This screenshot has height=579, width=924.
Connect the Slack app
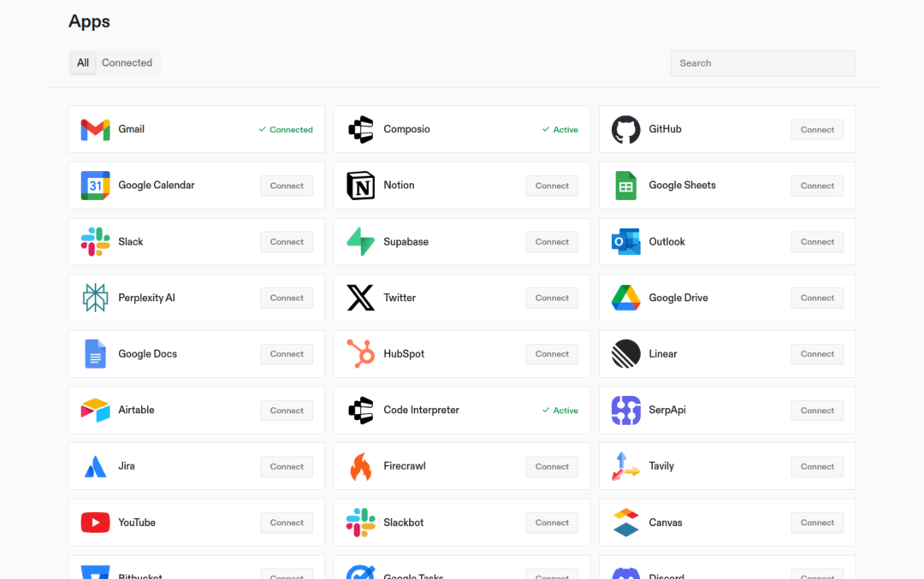coord(287,242)
